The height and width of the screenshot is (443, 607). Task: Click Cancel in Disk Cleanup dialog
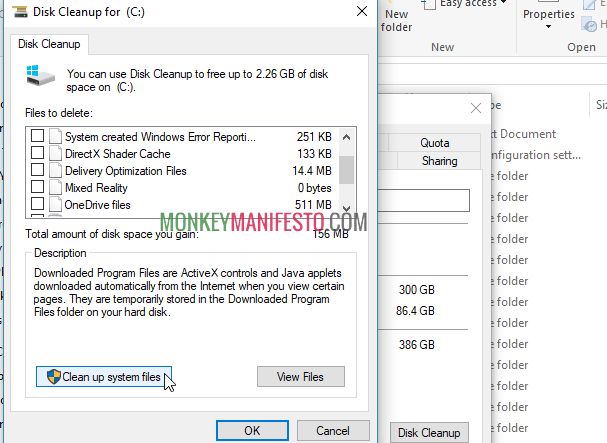tap(333, 431)
